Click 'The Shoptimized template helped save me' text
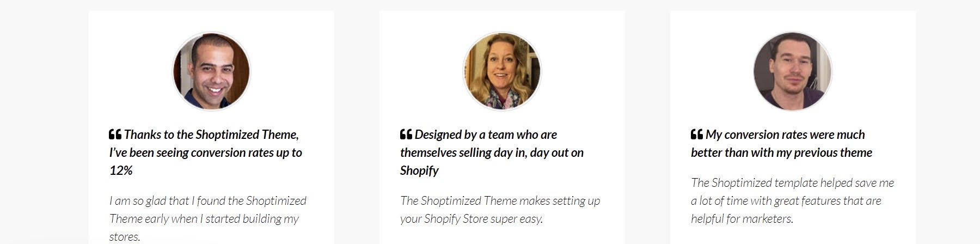 (x=792, y=183)
